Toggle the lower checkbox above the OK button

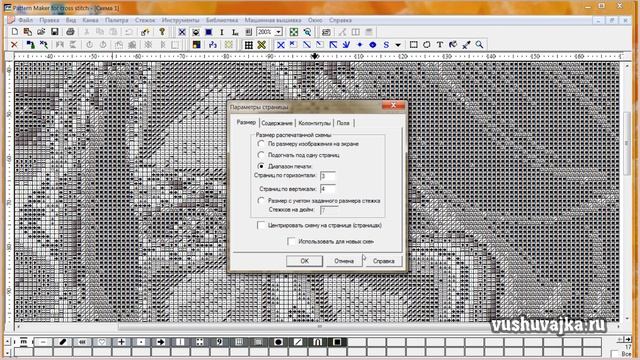coord(291,242)
